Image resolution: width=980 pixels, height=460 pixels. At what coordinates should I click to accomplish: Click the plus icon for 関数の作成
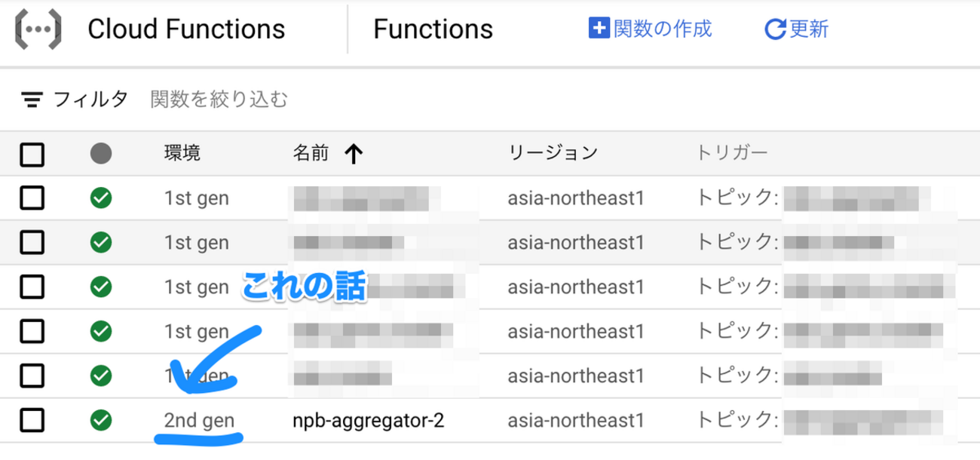point(599,29)
